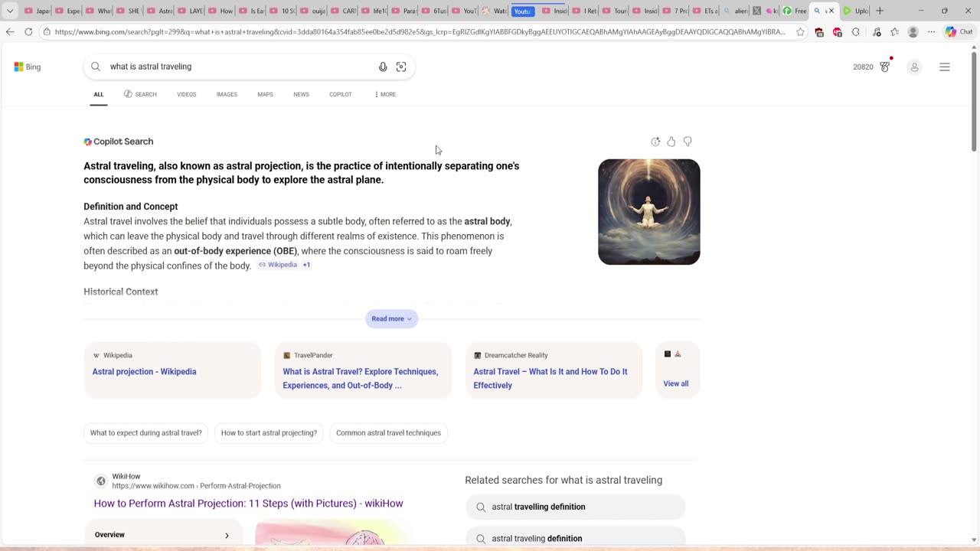Open wikiHow Perform Astral Projection result
The height and width of the screenshot is (551, 980).
click(x=248, y=504)
